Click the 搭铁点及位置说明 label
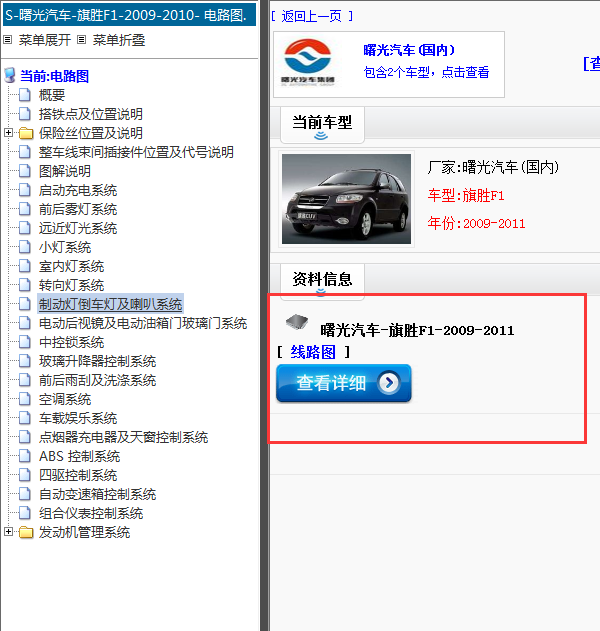This screenshot has height=631, width=600. tap(91, 114)
